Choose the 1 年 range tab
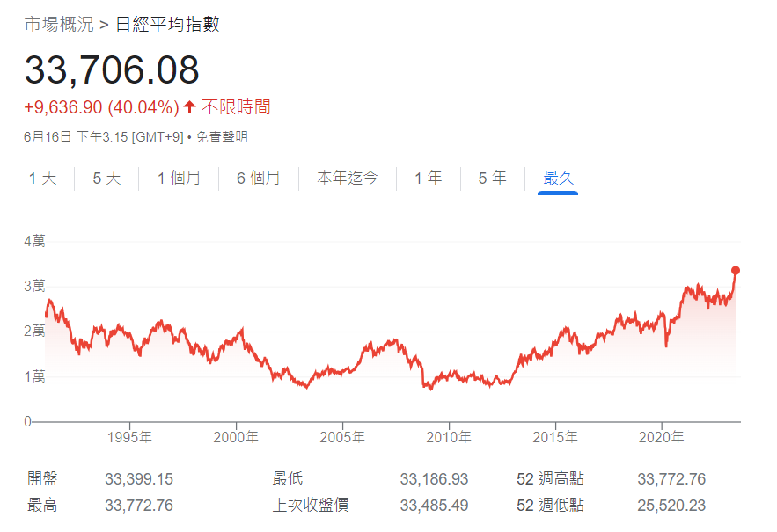 pyautogui.click(x=429, y=178)
